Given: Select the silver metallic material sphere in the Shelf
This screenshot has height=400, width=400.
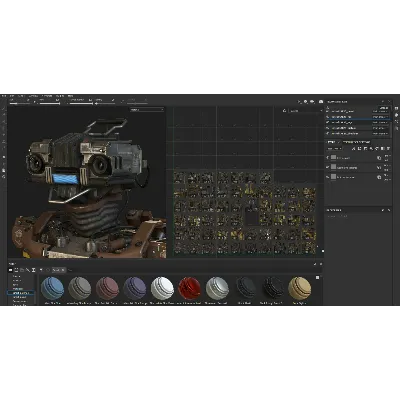Looking at the screenshot, I should pos(217,289).
